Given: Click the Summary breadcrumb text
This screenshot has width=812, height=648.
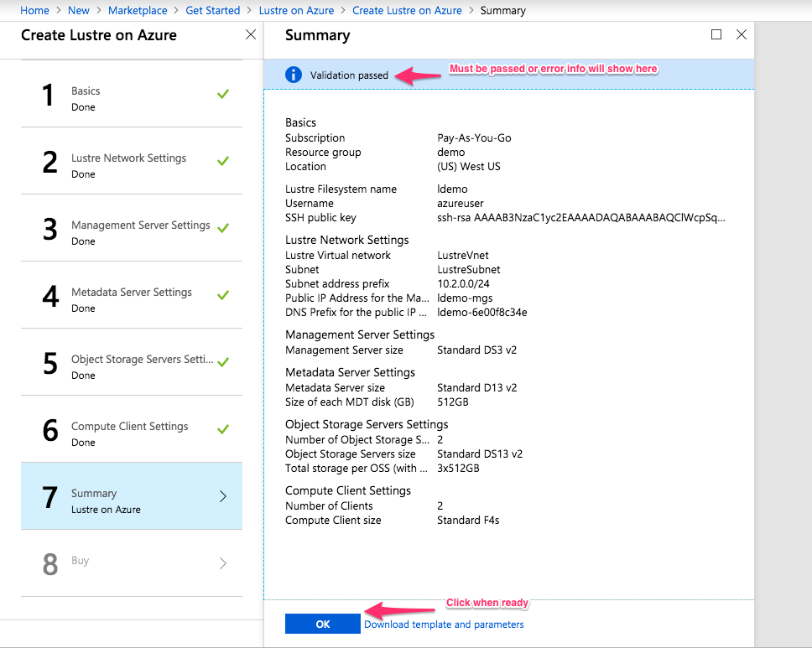Looking at the screenshot, I should click(502, 10).
